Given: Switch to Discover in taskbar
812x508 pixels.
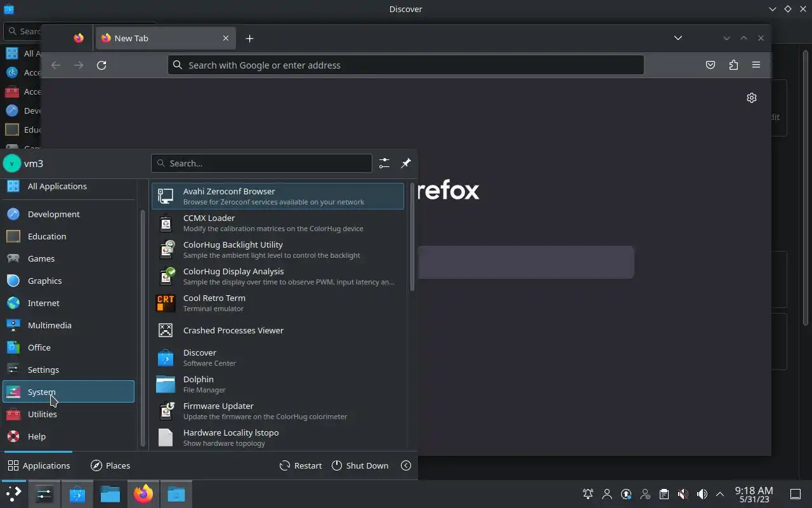Looking at the screenshot, I should (x=77, y=494).
